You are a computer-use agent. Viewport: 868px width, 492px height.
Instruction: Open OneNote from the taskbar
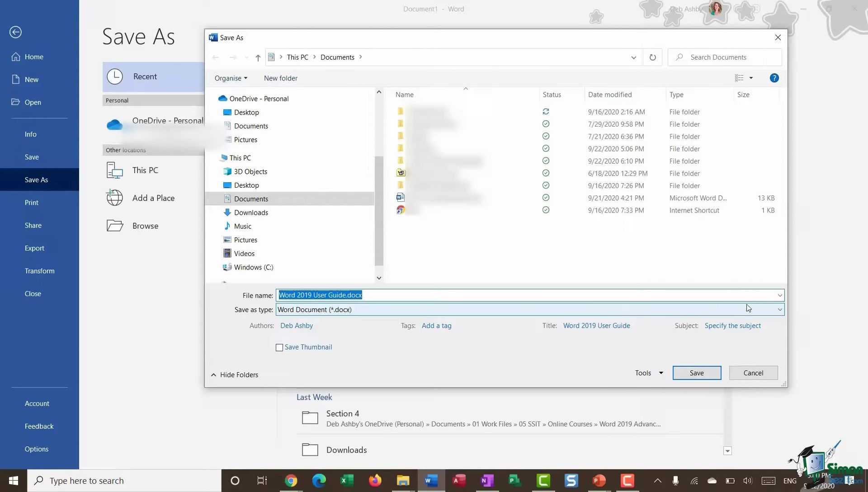(x=487, y=481)
